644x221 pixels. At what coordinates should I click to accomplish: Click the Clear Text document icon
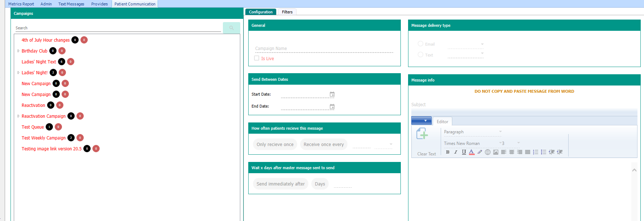tap(422, 134)
